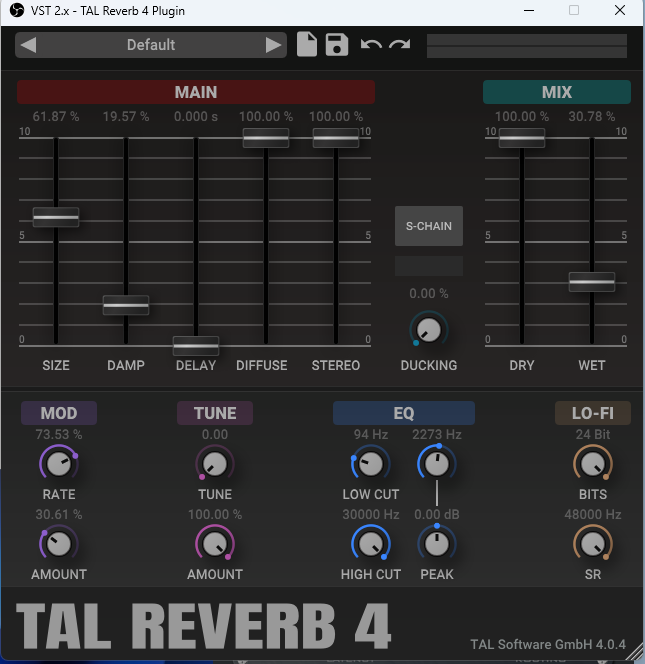Click the BITS knob
This screenshot has height=664, width=645.
click(592, 463)
